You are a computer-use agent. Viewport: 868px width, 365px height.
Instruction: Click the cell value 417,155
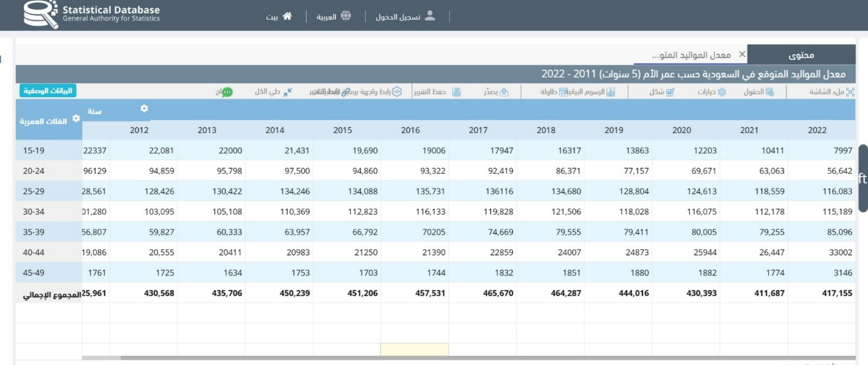click(x=837, y=293)
